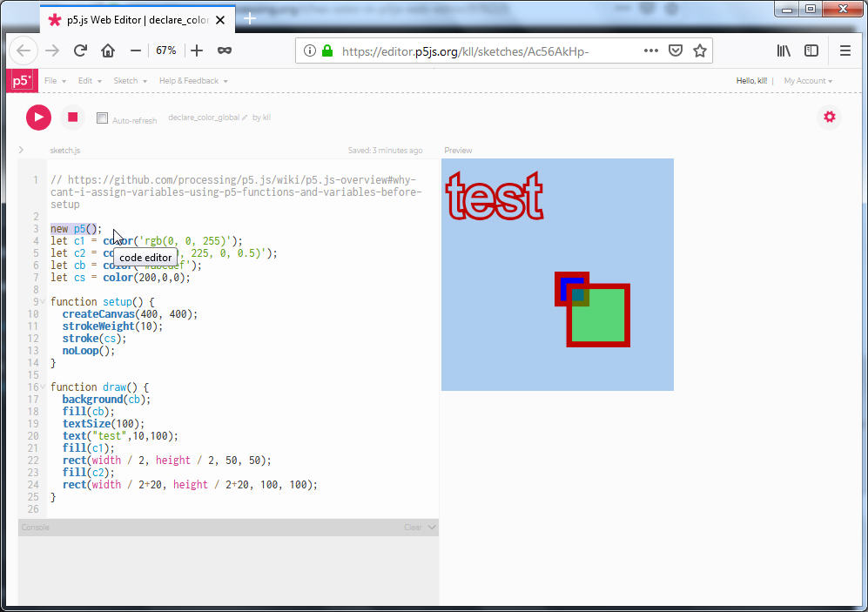Click code line 'background(cb);'
The image size is (868, 612).
point(106,399)
